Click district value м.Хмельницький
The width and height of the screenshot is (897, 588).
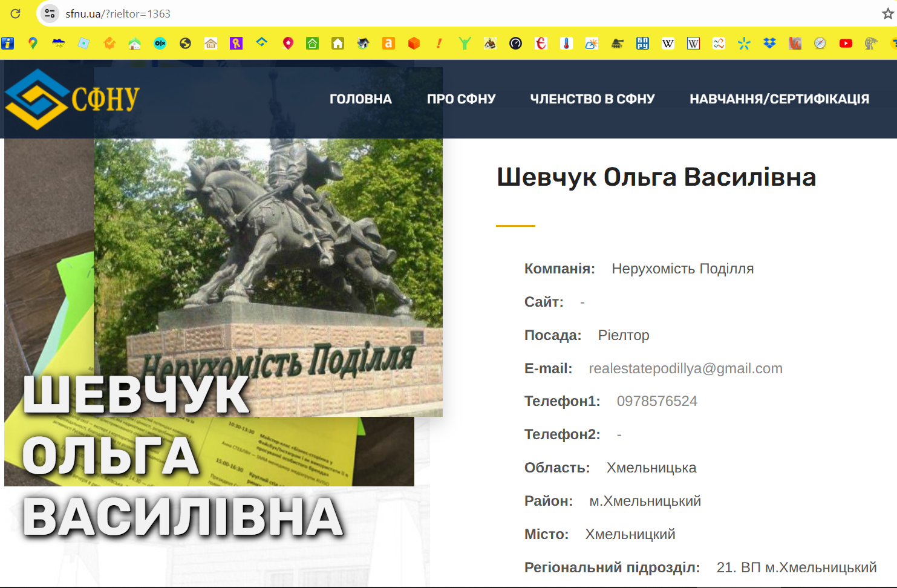(x=645, y=501)
